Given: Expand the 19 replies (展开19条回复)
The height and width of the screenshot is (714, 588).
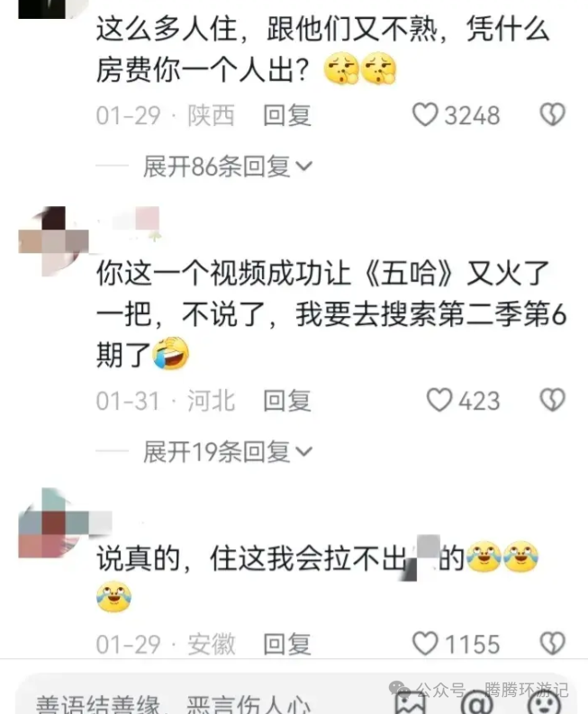Looking at the screenshot, I should (227, 452).
